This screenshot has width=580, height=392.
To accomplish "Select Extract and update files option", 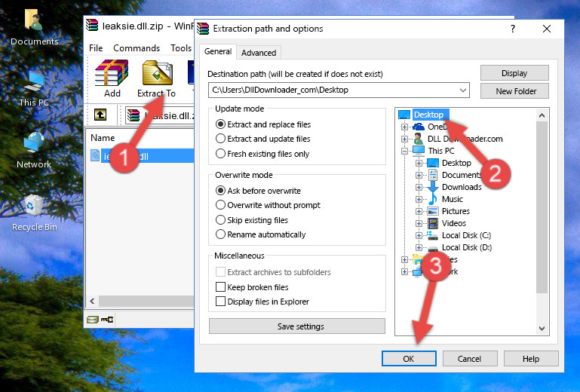I will click(x=262, y=139).
